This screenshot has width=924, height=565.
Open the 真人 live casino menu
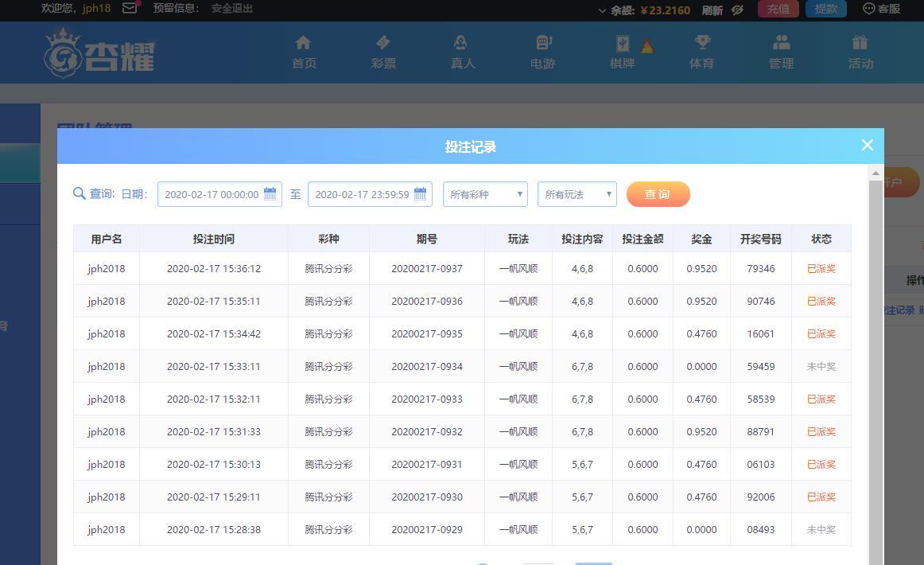pyautogui.click(x=463, y=53)
